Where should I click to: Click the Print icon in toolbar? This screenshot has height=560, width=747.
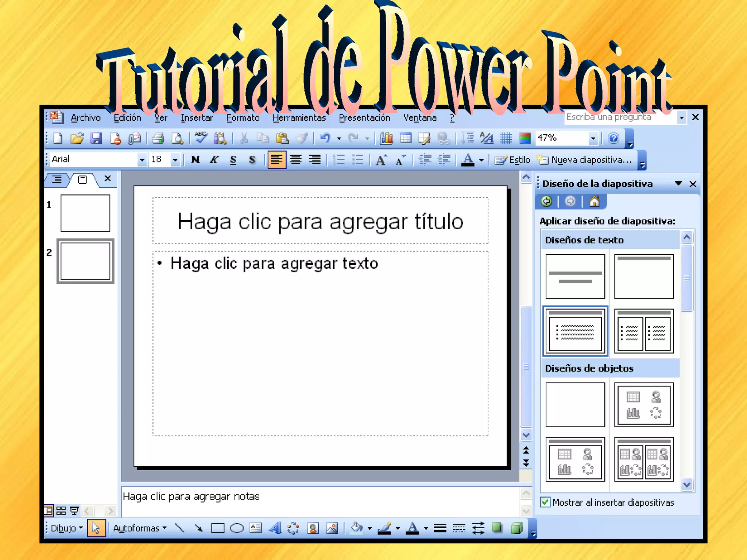158,139
